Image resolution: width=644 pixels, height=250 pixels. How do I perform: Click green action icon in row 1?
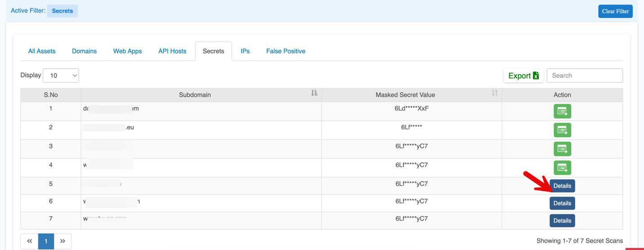[x=562, y=111]
